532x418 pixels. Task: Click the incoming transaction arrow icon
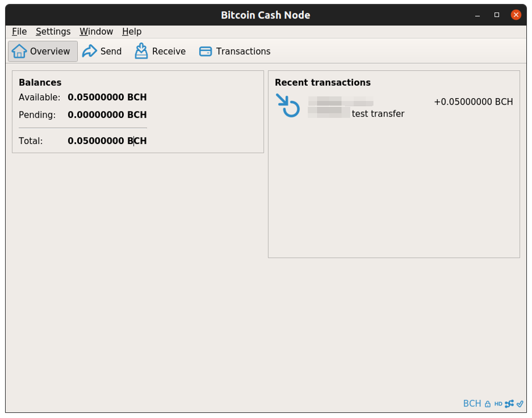click(287, 106)
